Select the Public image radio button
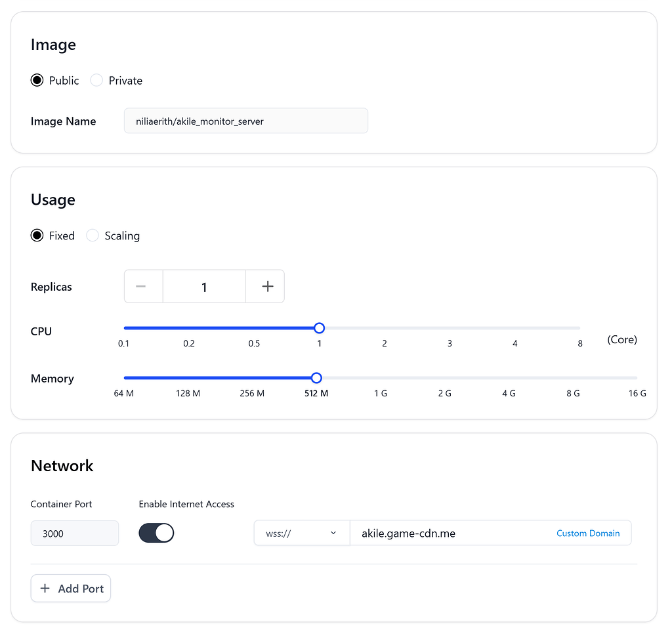Screen dimensions: 672x626 [37, 80]
